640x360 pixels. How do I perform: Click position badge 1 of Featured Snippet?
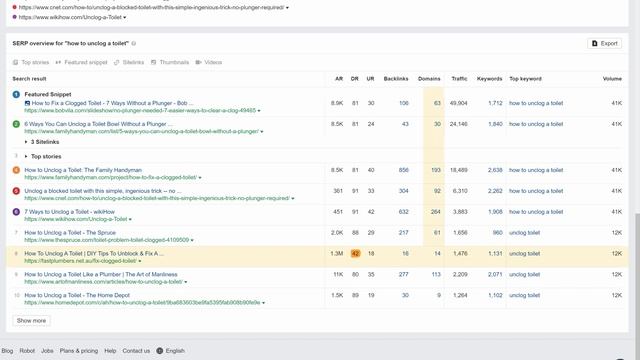16,94
